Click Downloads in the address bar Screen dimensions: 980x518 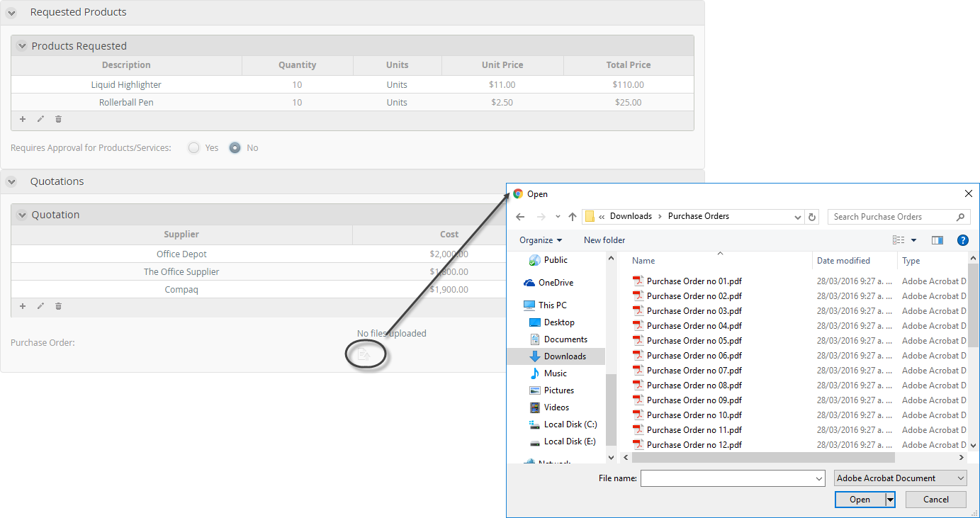(x=631, y=216)
